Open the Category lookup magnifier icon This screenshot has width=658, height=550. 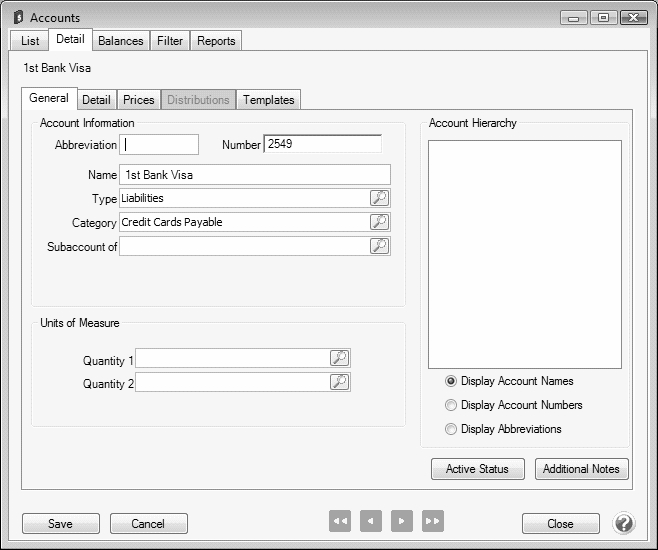point(379,222)
